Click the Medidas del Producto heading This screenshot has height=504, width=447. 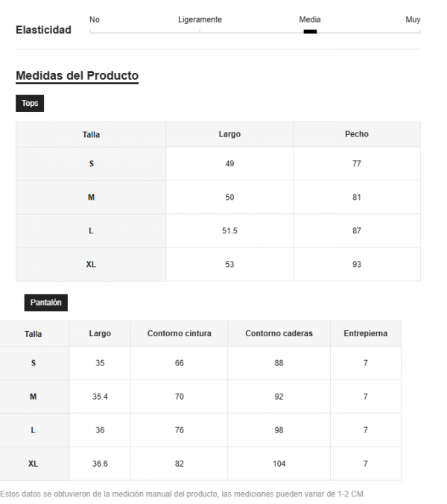(77, 76)
